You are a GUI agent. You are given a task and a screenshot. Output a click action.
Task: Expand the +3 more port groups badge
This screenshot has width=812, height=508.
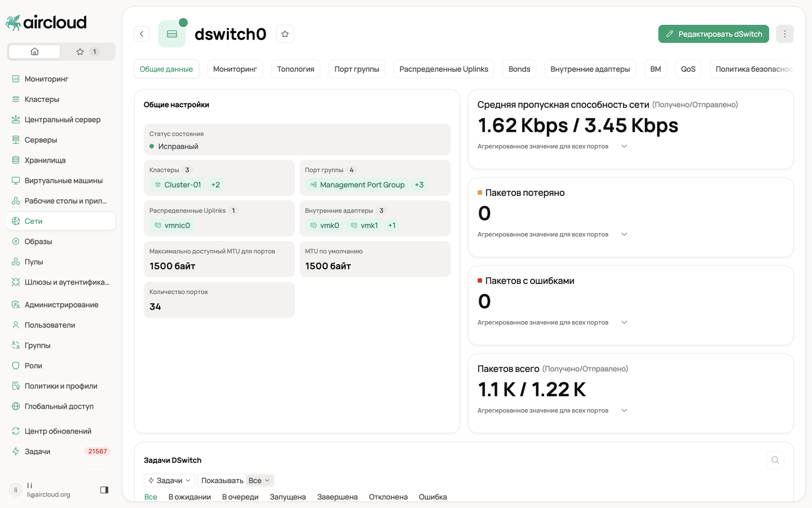[x=419, y=185]
